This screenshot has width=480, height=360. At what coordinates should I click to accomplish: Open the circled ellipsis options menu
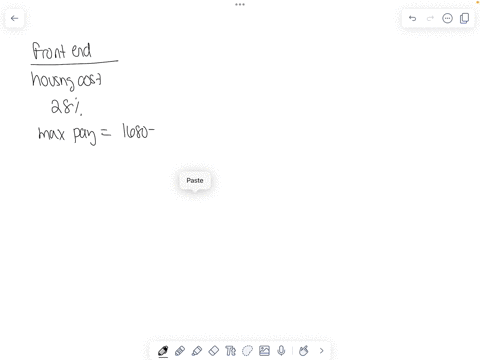(447, 18)
